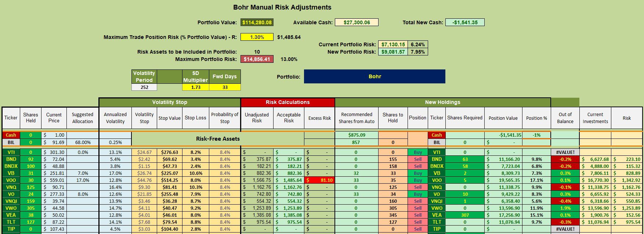Image resolution: width=644 pixels, height=234 pixels.
Task: Click the red VOO excess risk 81.10 cell
Action: click(x=319, y=180)
